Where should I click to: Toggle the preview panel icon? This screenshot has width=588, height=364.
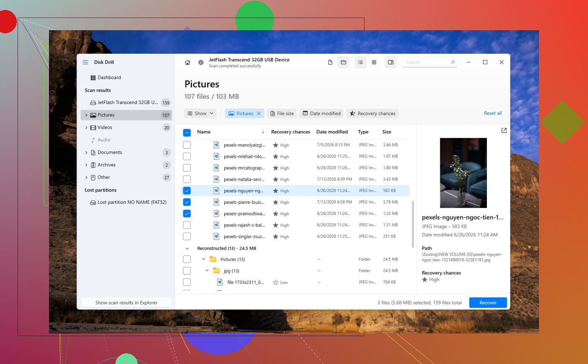pyautogui.click(x=390, y=62)
